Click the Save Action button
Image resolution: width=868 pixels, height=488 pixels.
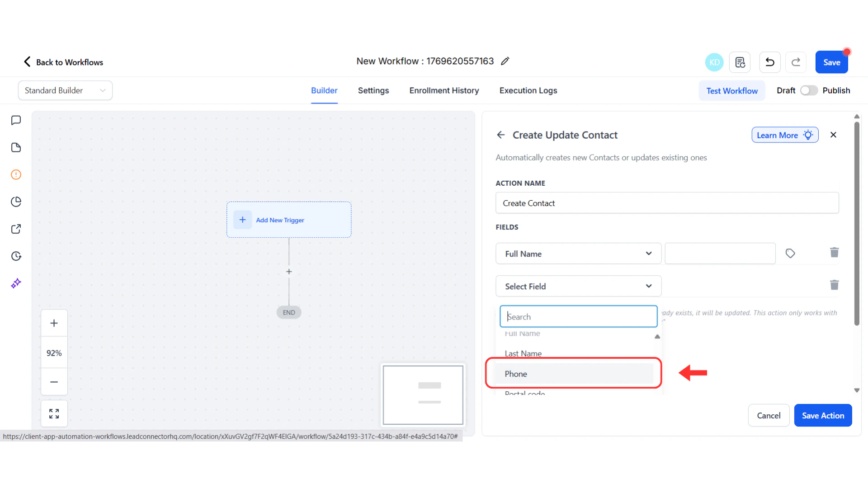823,415
